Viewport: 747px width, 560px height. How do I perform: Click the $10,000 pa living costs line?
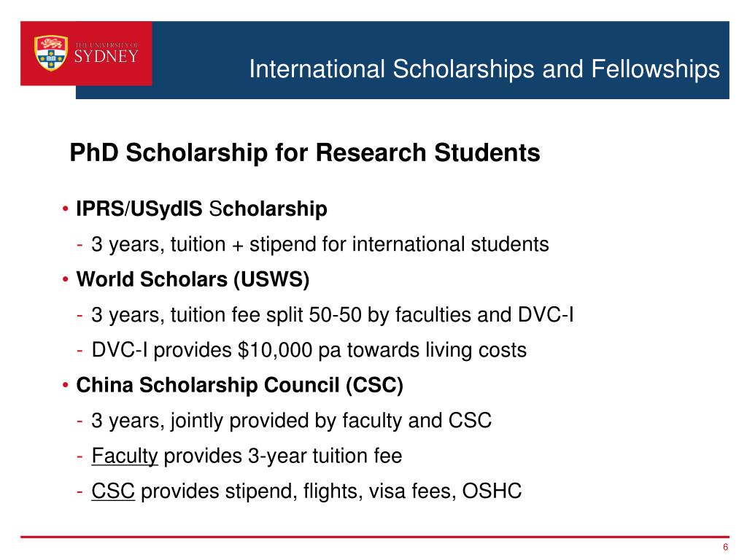(x=309, y=350)
